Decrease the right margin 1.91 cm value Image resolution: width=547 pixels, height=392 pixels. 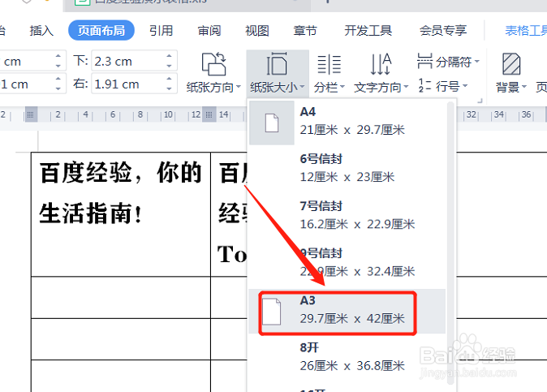pyautogui.click(x=169, y=88)
